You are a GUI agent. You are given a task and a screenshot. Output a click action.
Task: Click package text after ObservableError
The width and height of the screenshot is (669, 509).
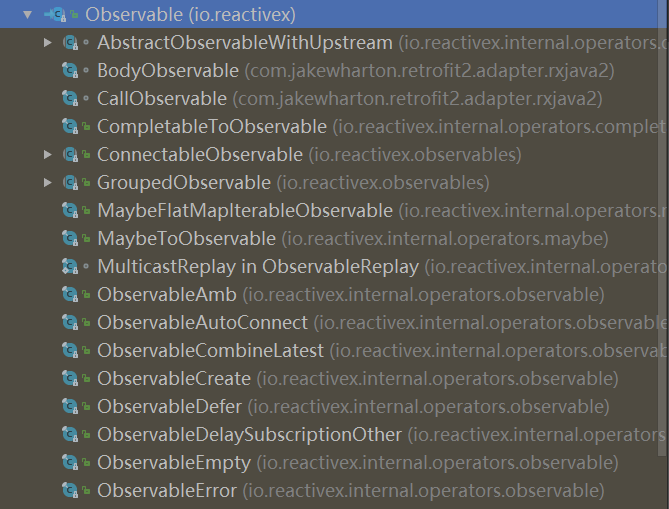coord(423,491)
